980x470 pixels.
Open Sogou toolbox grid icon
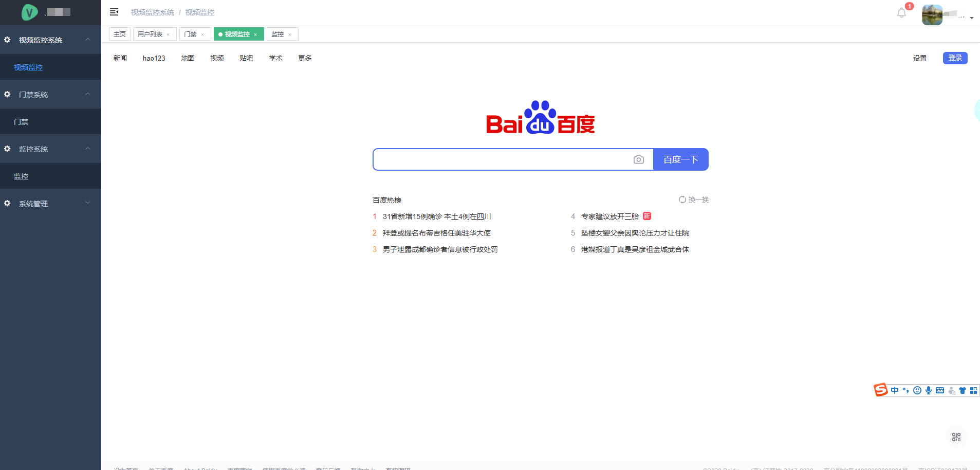pos(973,390)
